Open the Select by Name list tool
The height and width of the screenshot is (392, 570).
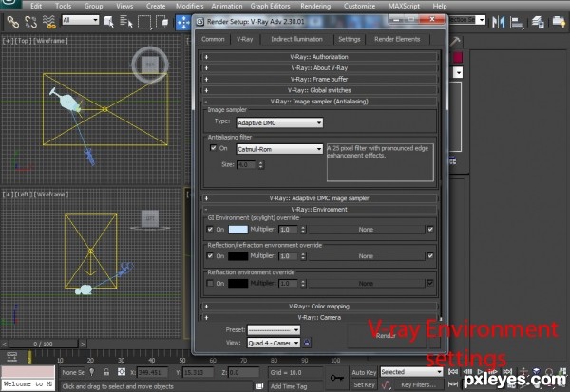point(126,22)
